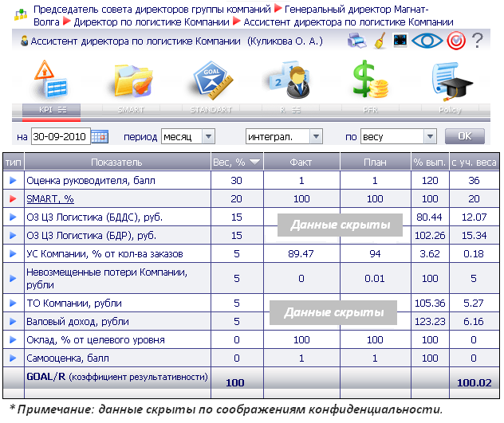Switch to the Policy tab

click(450, 110)
